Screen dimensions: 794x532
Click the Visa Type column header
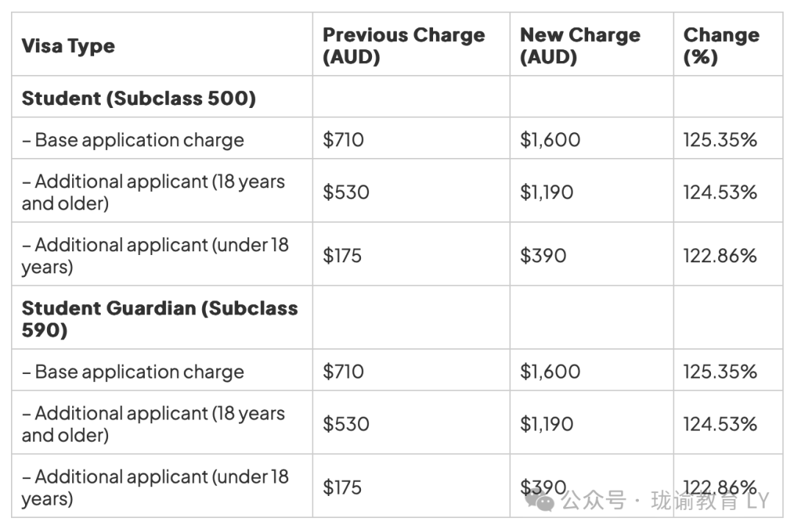coord(68,46)
